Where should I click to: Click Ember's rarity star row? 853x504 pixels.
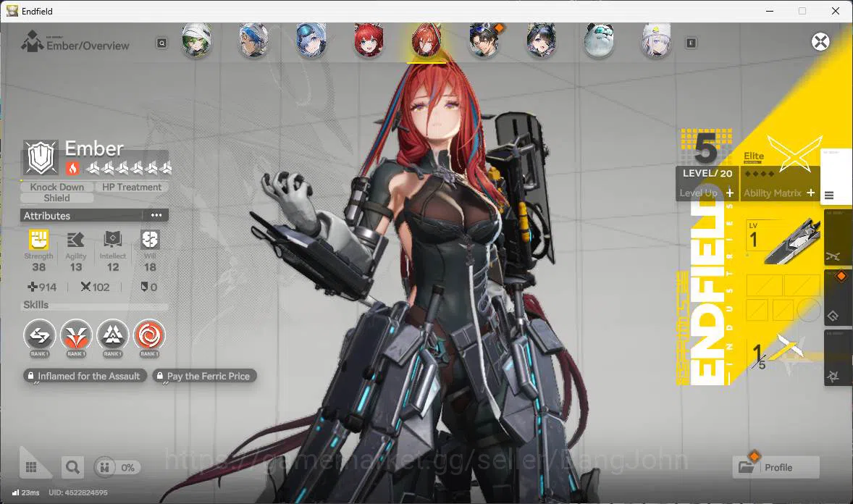129,168
